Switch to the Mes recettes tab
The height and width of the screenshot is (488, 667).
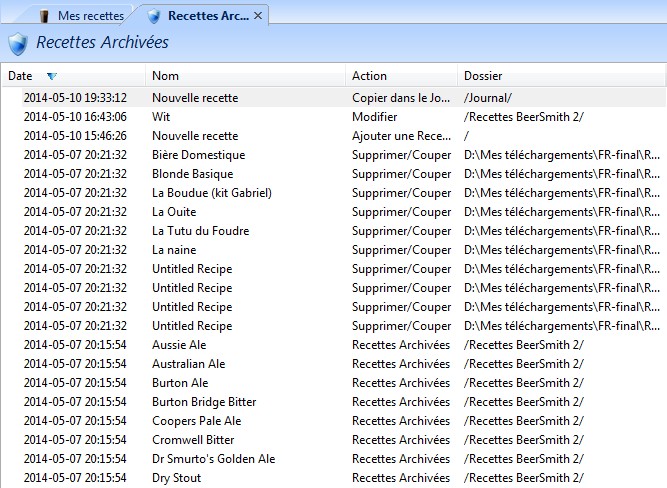click(90, 16)
